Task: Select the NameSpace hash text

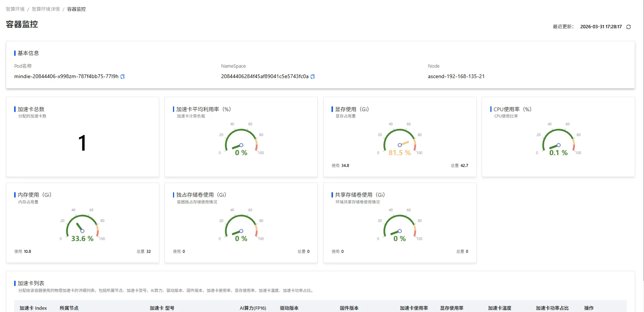Action: [265, 76]
